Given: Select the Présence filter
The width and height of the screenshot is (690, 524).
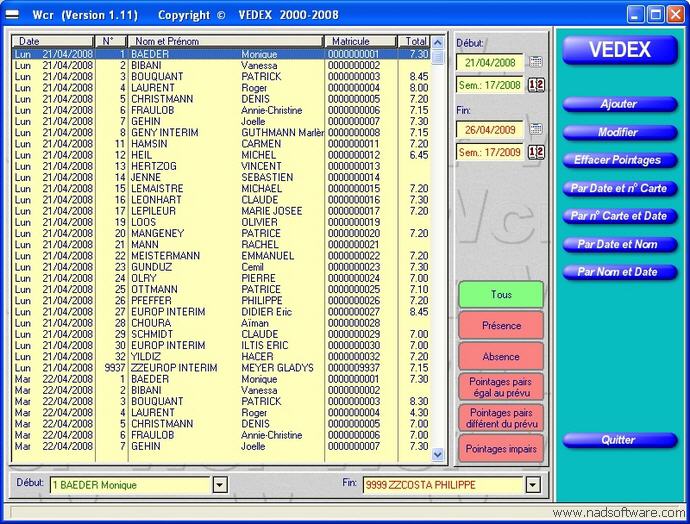Looking at the screenshot, I should point(501,326).
